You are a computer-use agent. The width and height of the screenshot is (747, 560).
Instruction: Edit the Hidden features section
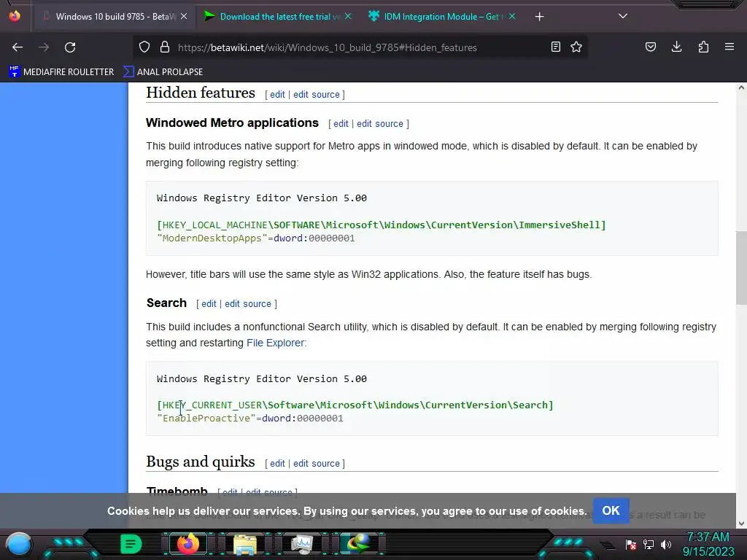[277, 94]
